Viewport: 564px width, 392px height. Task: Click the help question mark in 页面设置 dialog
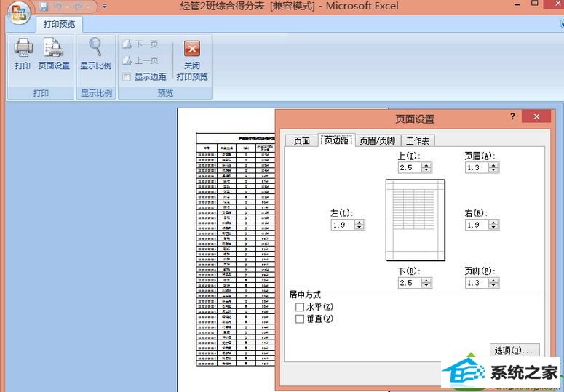coord(512,117)
